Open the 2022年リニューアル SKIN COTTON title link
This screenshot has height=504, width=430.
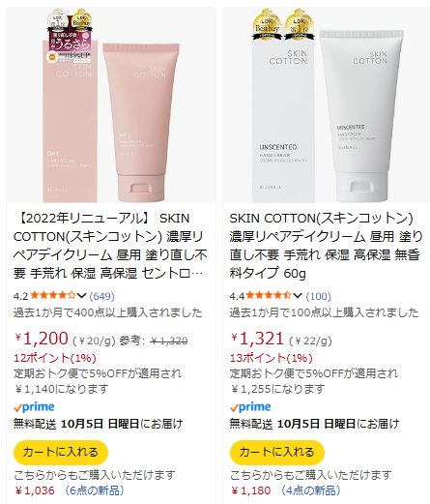[x=110, y=246]
